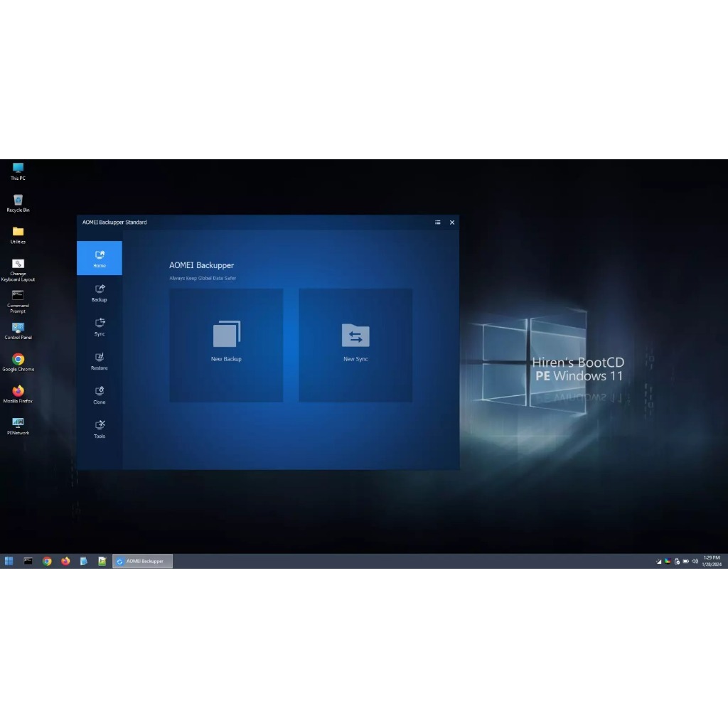The width and height of the screenshot is (728, 728).
Task: Open the Sync section in sidebar
Action: (x=100, y=327)
